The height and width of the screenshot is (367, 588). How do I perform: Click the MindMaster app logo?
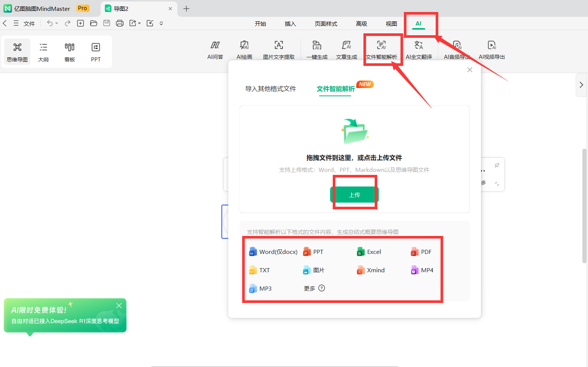(x=7, y=8)
